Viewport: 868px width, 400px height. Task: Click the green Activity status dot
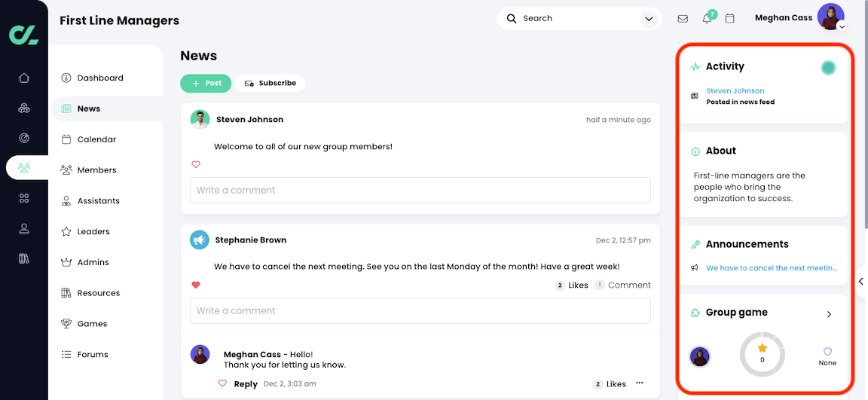(828, 68)
